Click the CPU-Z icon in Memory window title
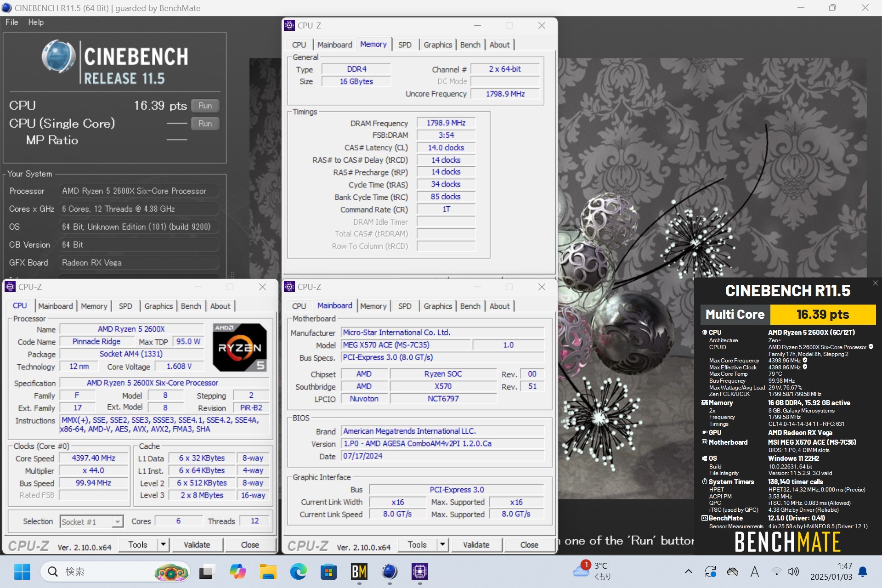The width and height of the screenshot is (882, 588). coord(289,25)
